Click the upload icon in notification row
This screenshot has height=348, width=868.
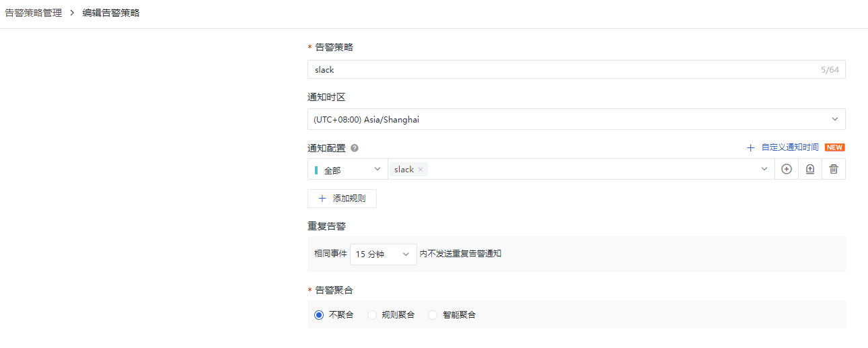(x=810, y=170)
